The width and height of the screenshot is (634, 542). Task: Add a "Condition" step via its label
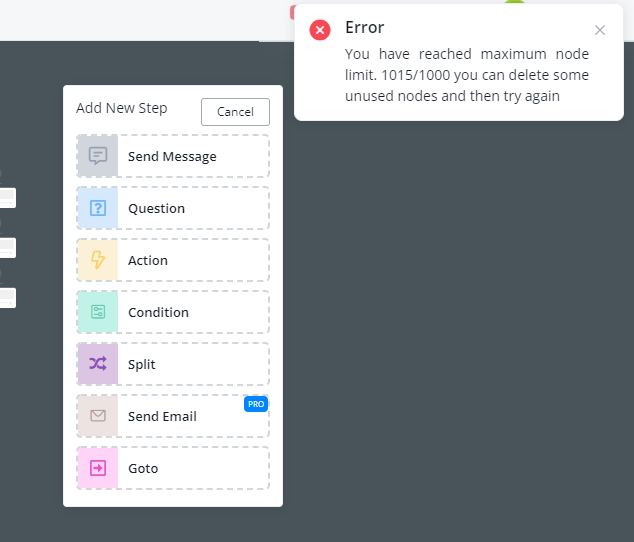coord(158,313)
